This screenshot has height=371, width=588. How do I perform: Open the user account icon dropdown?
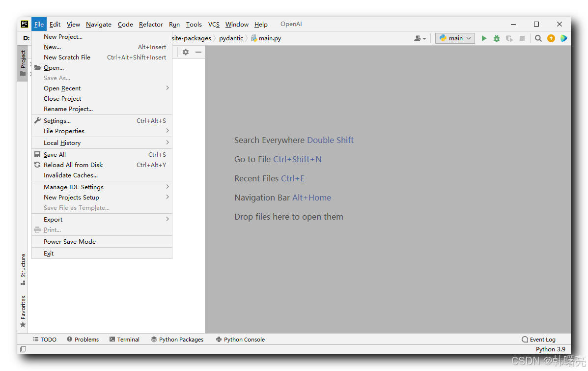click(420, 38)
